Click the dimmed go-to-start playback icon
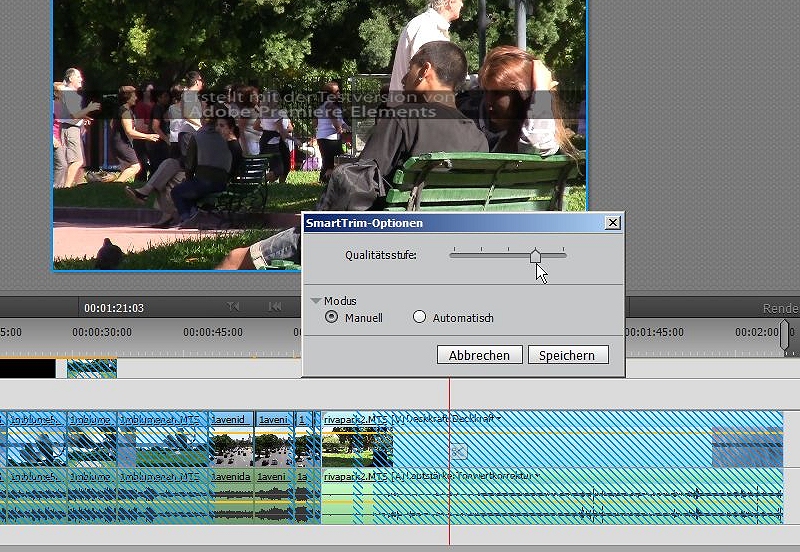This screenshot has width=800, height=552. pos(274,307)
